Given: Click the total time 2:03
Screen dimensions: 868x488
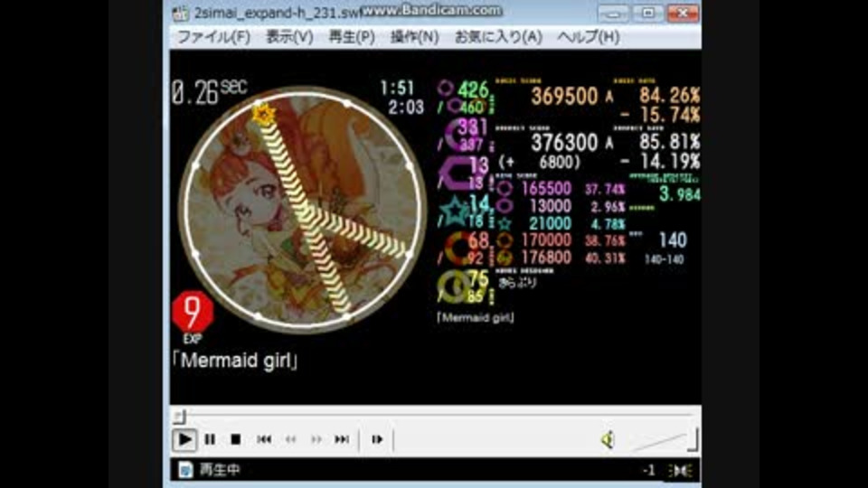Looking at the screenshot, I should (406, 107).
